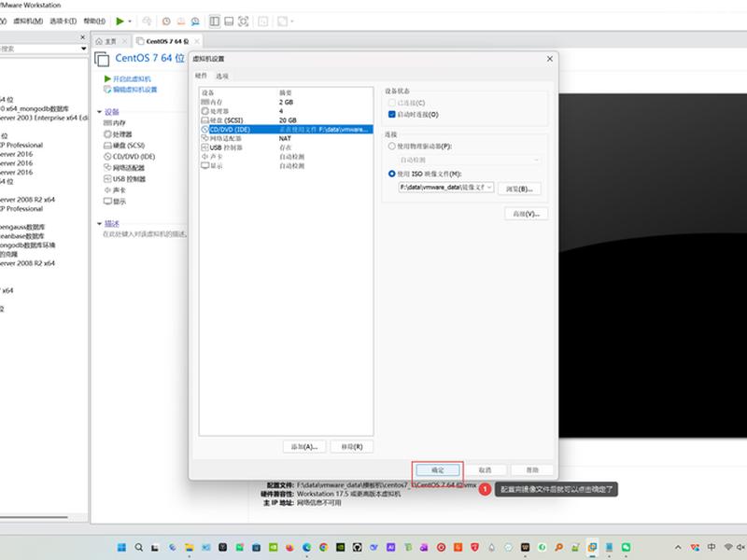Select mongodb数据库环境 in the library list
The image size is (747, 560).
28,245
